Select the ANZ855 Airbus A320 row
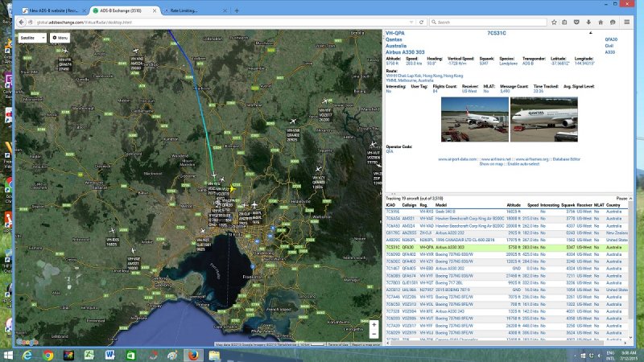644x362 pixels. [x=506, y=233]
